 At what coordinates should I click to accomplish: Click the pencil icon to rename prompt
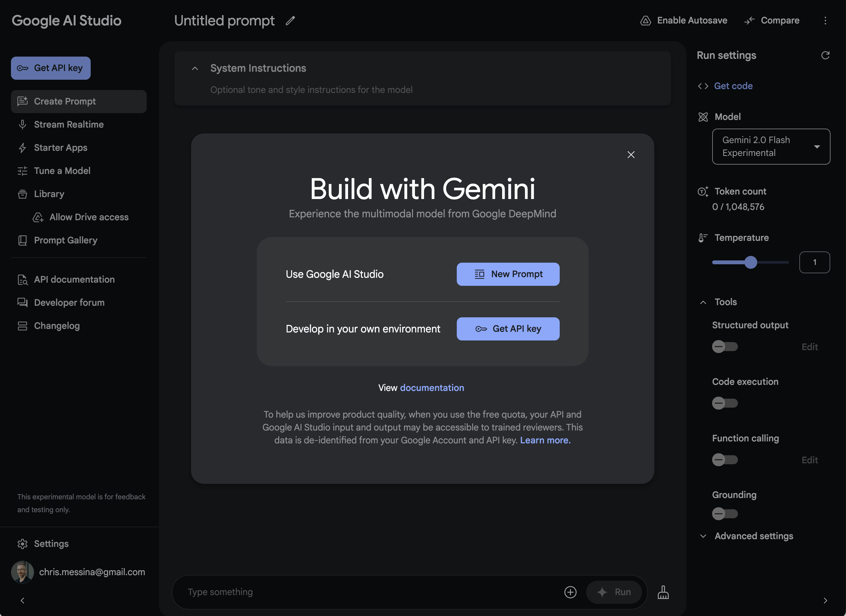(290, 21)
